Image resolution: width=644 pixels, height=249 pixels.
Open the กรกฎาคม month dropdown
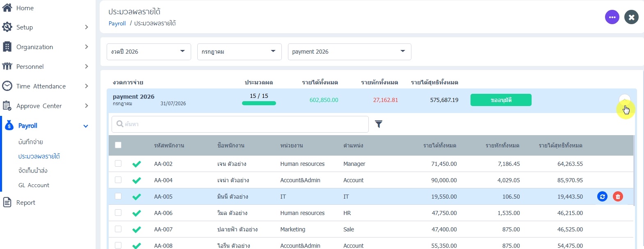(240, 52)
